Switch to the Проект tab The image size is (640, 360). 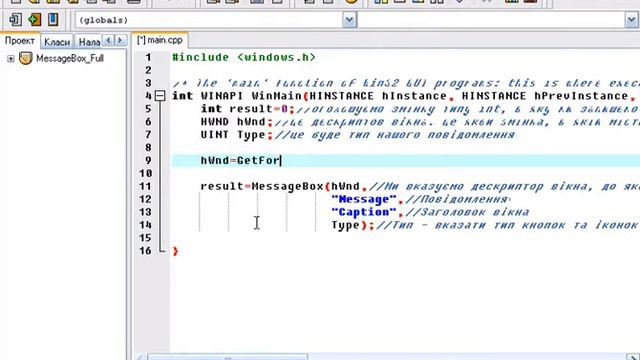pos(20,41)
